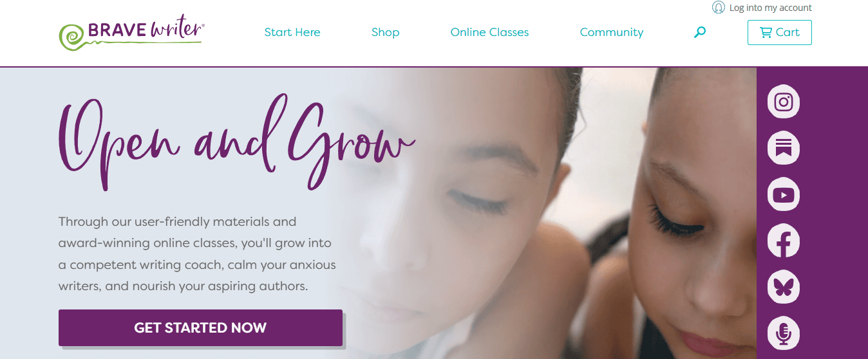Screen dimensions: 868x359
Task: Click the Get Started Now button
Action: [200, 327]
